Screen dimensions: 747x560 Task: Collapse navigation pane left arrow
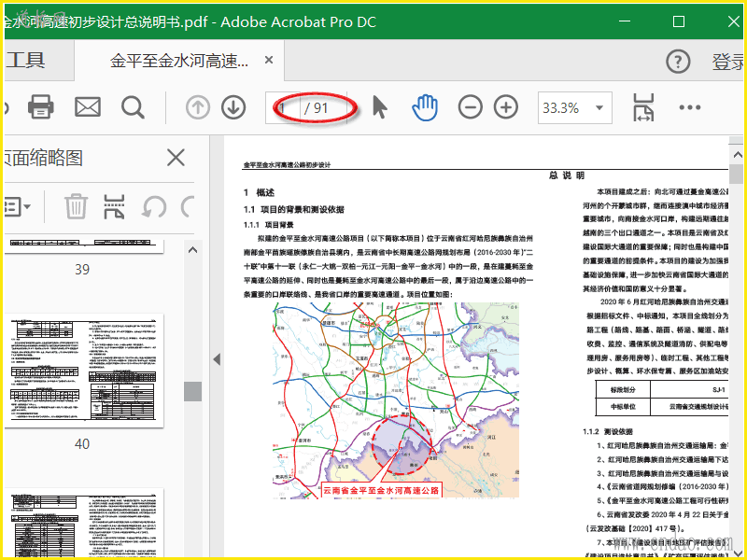click(x=217, y=359)
